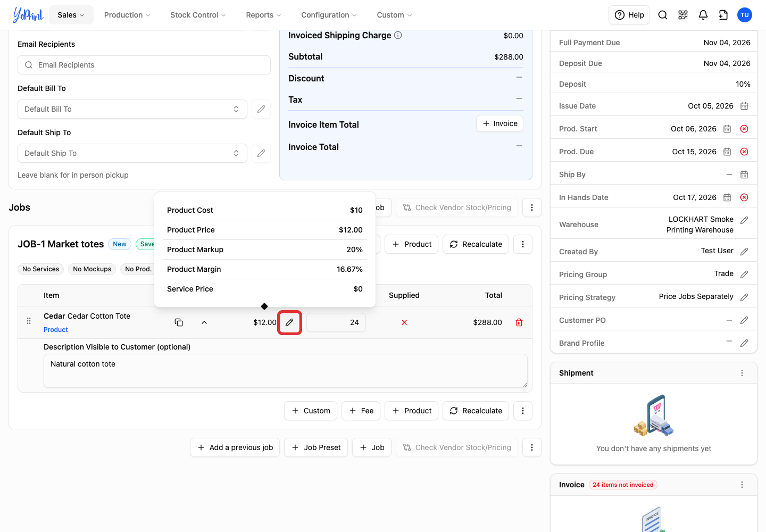Open the Reports menu
The height and width of the screenshot is (532, 766).
point(263,15)
